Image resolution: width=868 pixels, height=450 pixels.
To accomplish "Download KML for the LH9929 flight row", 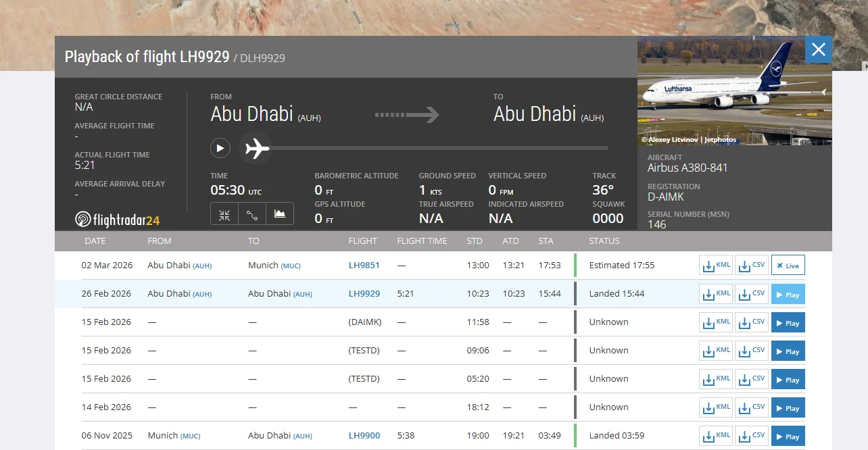I will (716, 294).
